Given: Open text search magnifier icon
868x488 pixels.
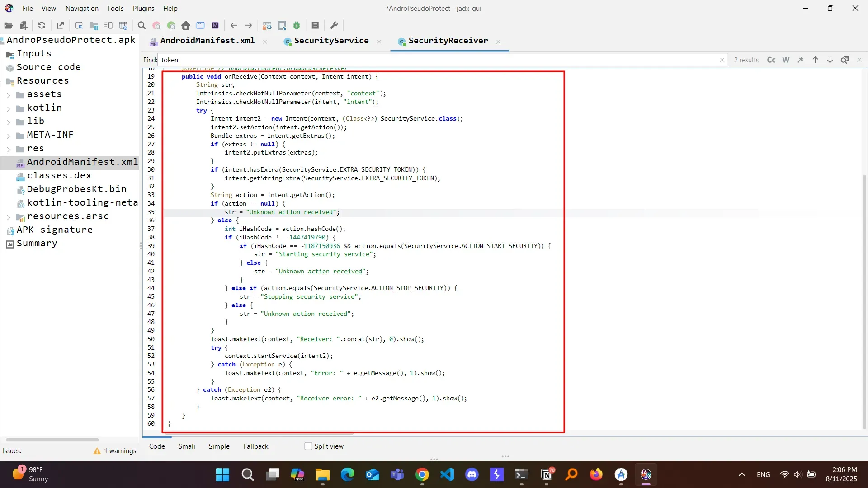Looking at the screenshot, I should pyautogui.click(x=142, y=26).
